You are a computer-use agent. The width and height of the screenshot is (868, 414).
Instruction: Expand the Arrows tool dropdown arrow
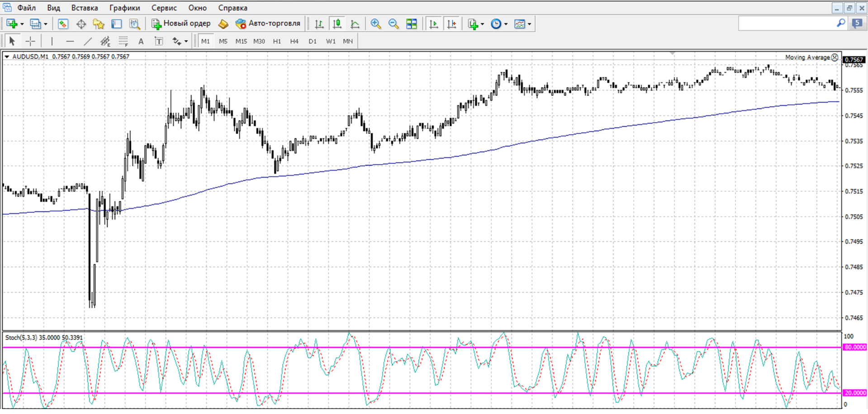186,42
